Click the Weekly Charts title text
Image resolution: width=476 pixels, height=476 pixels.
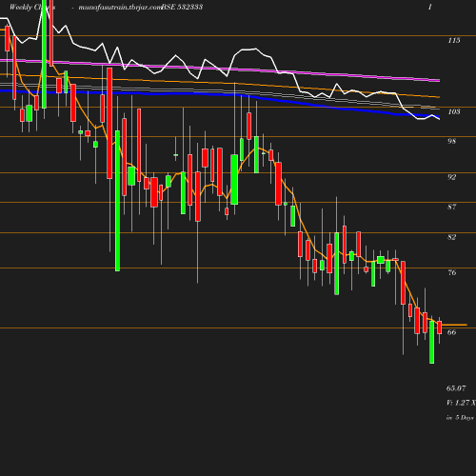click(32, 7)
